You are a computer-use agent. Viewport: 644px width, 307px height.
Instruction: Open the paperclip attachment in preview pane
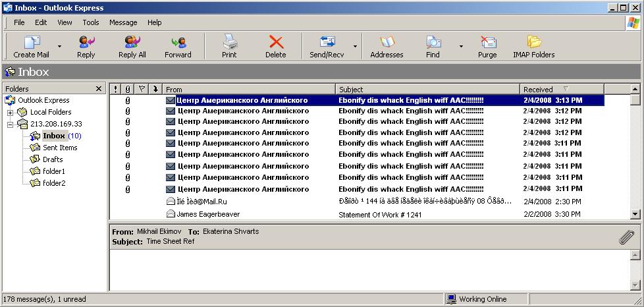tap(626, 238)
